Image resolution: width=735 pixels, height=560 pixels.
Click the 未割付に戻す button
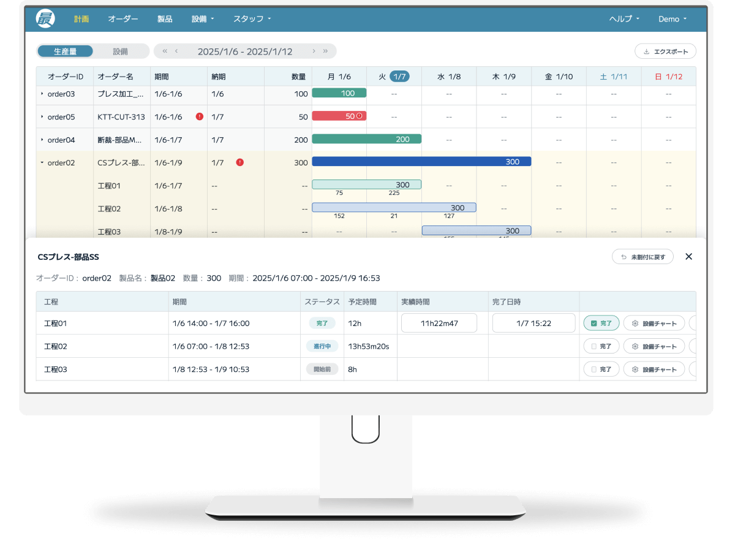pyautogui.click(x=643, y=257)
